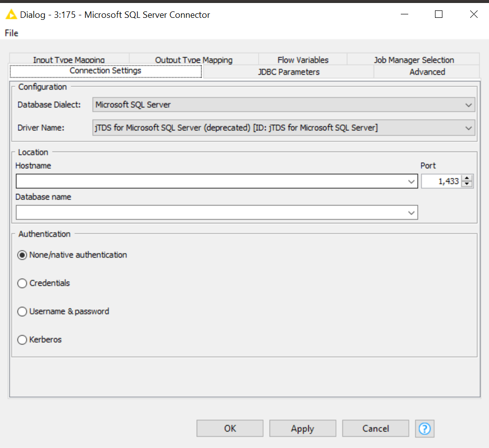Image resolution: width=489 pixels, height=448 pixels.
Task: Click the Apply button
Action: point(303,428)
